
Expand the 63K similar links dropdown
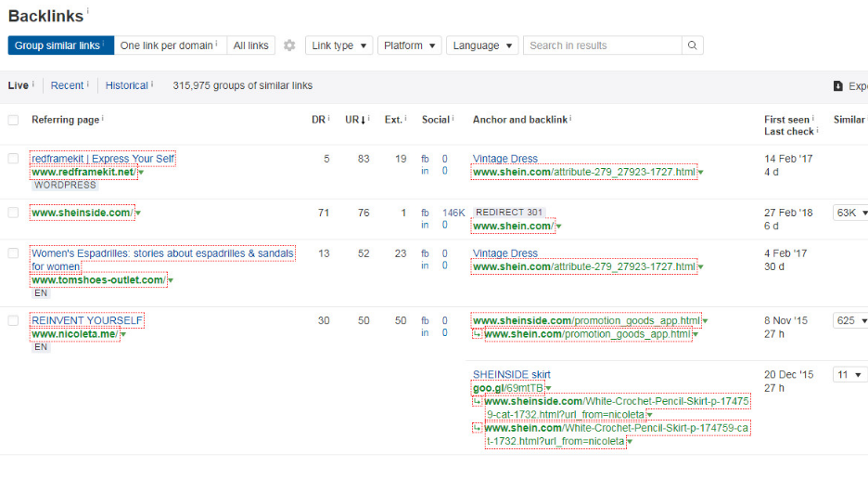tap(851, 213)
